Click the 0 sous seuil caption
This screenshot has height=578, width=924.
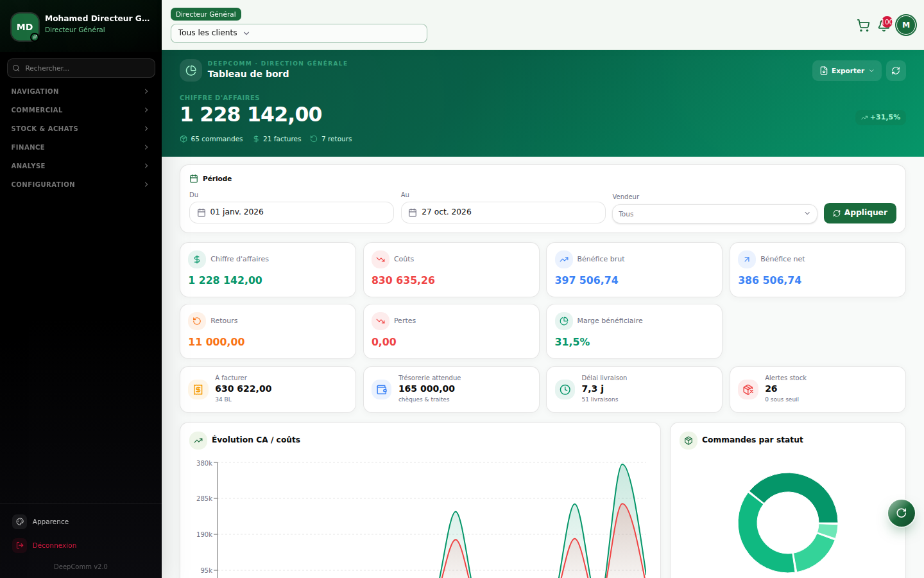point(782,399)
